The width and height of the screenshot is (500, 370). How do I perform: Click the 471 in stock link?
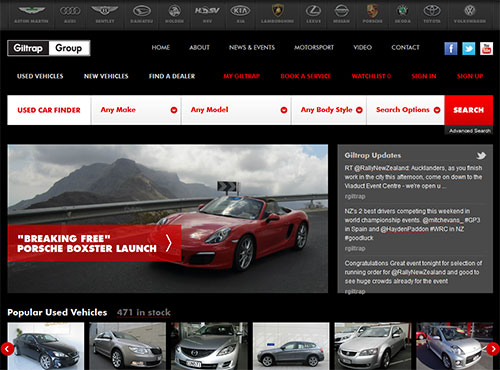point(143,313)
